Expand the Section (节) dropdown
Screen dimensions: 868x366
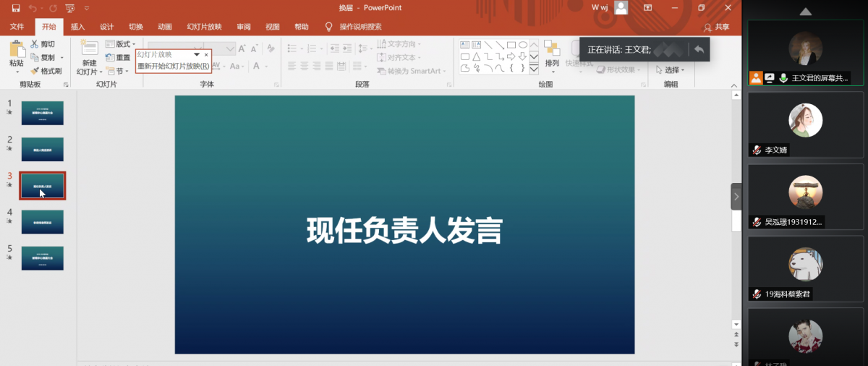(119, 71)
